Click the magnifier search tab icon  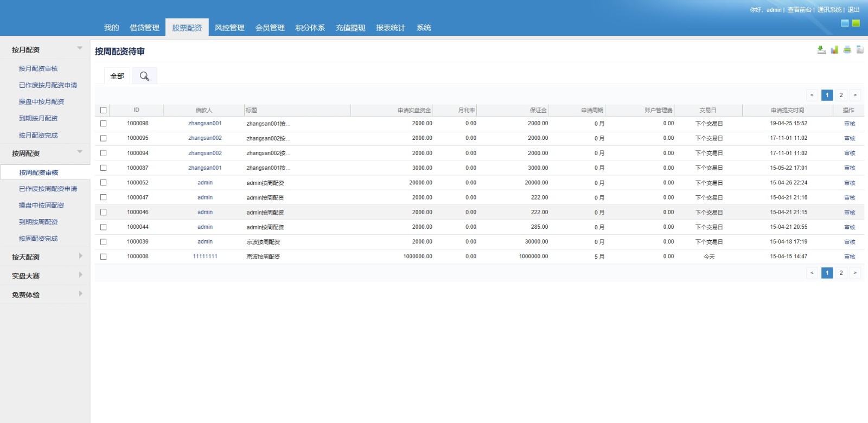pos(144,76)
